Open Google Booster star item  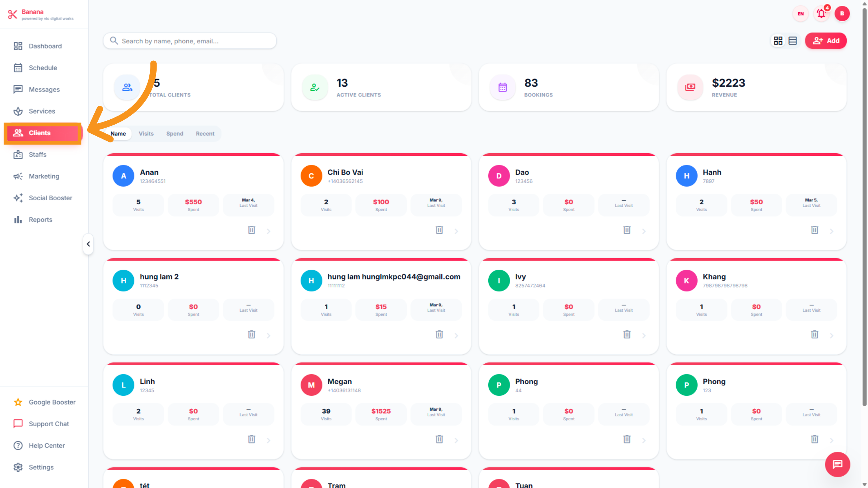coord(18,402)
